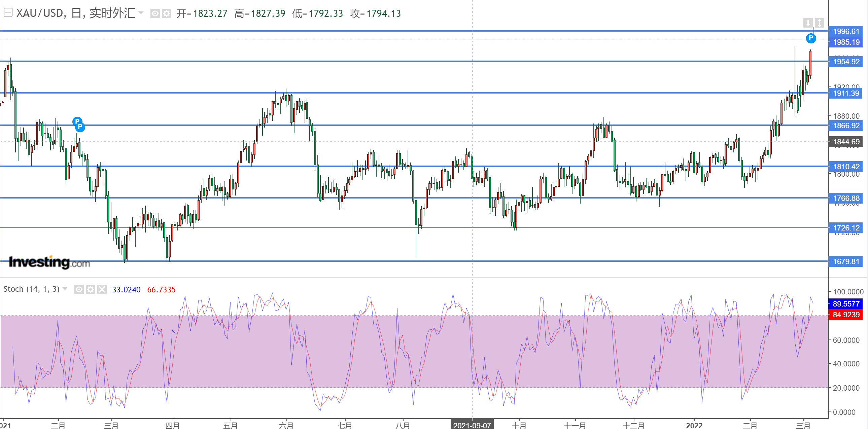This screenshot has width=868, height=429.
Task: Select the 1866.92 price level label
Action: (x=845, y=126)
